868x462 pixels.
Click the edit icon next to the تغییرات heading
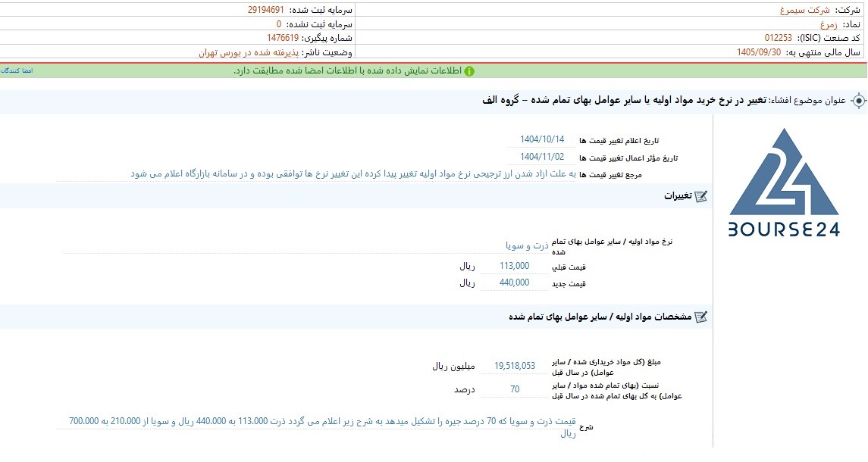[700, 196]
